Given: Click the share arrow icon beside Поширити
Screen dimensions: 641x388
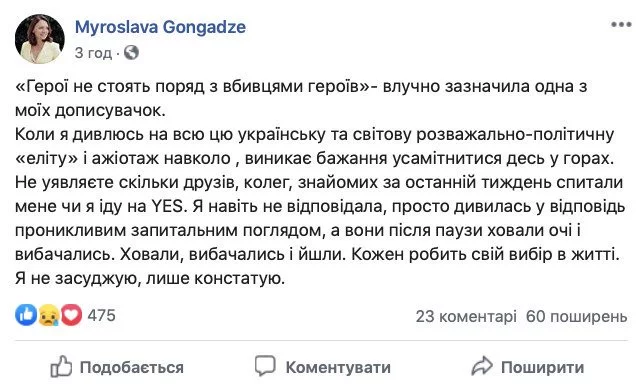Looking at the screenshot, I should 482,366.
